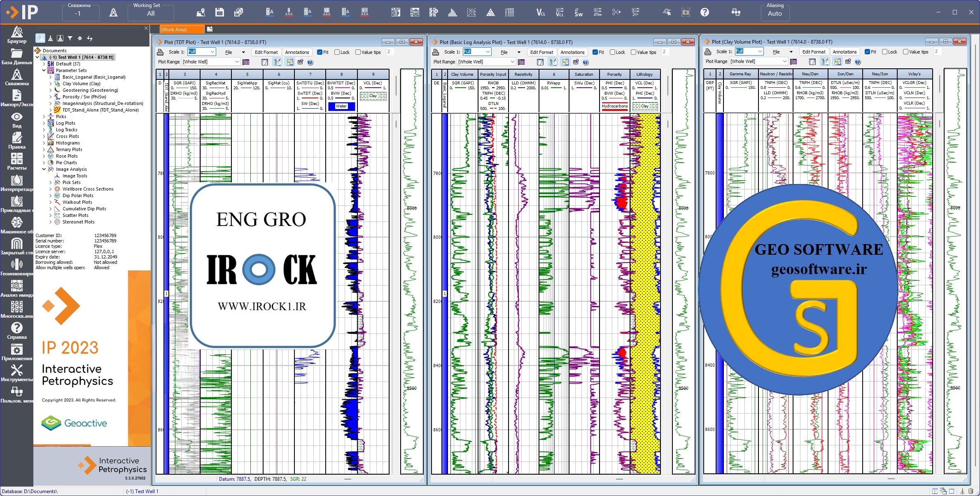Click the Vcl clay volume icon
Image resolution: width=980 pixels, height=496 pixels.
pos(541,12)
